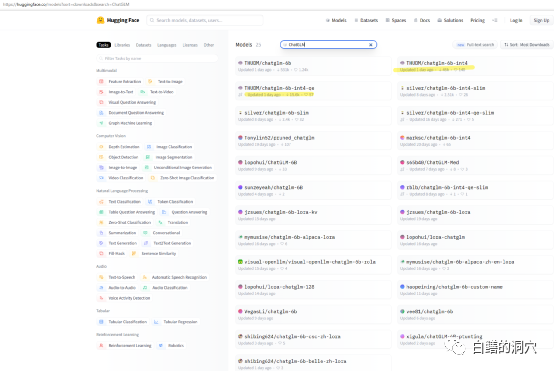Switch to the Licenses filter tab

[190, 45]
